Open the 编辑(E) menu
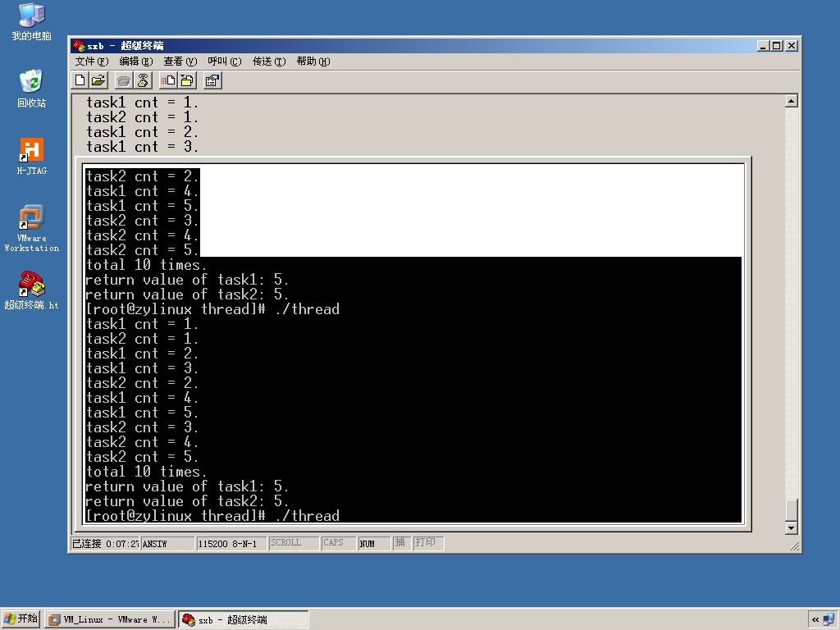The image size is (840, 630). (x=135, y=62)
